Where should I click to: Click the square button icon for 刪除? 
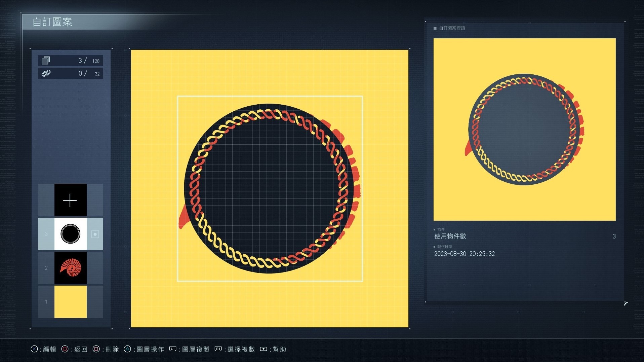(x=96, y=349)
